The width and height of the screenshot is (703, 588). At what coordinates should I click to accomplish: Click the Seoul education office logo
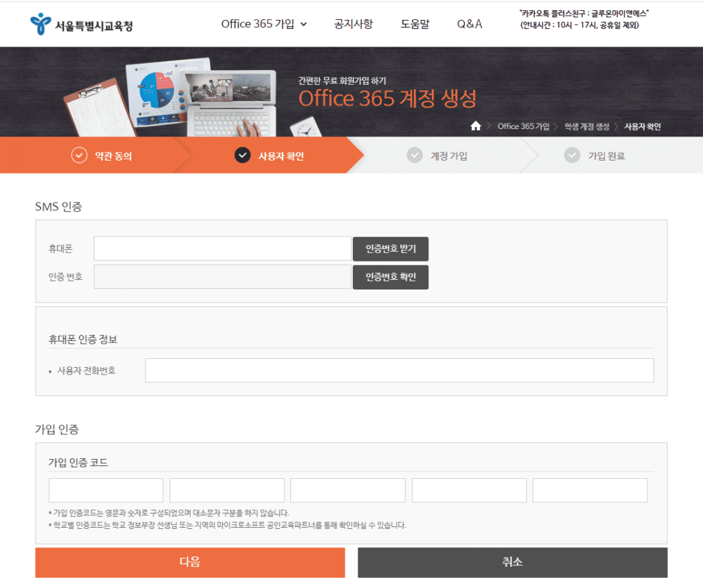81,24
